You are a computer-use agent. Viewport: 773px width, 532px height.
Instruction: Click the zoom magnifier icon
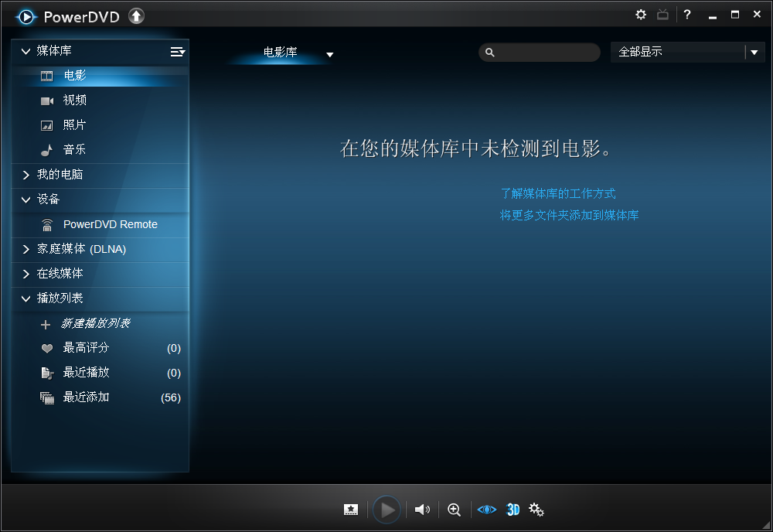(455, 510)
